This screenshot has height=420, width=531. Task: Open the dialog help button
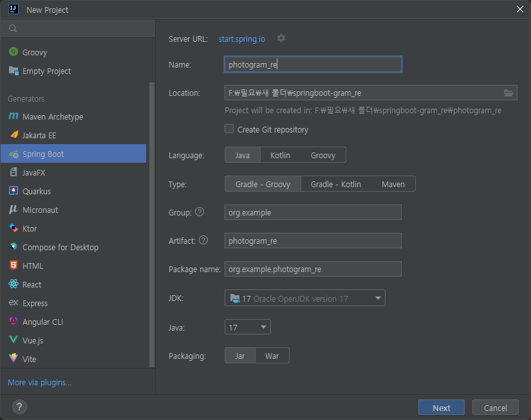point(19,406)
